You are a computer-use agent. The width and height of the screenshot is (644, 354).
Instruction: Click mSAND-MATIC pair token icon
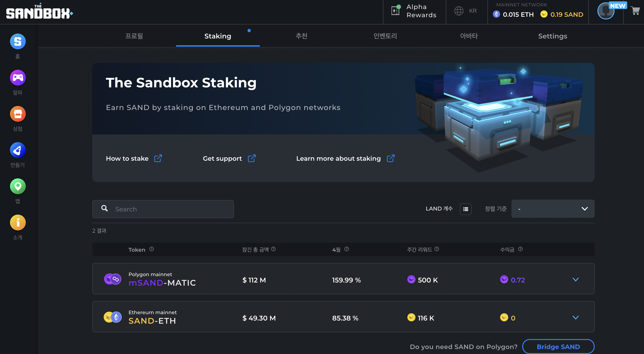tap(113, 279)
